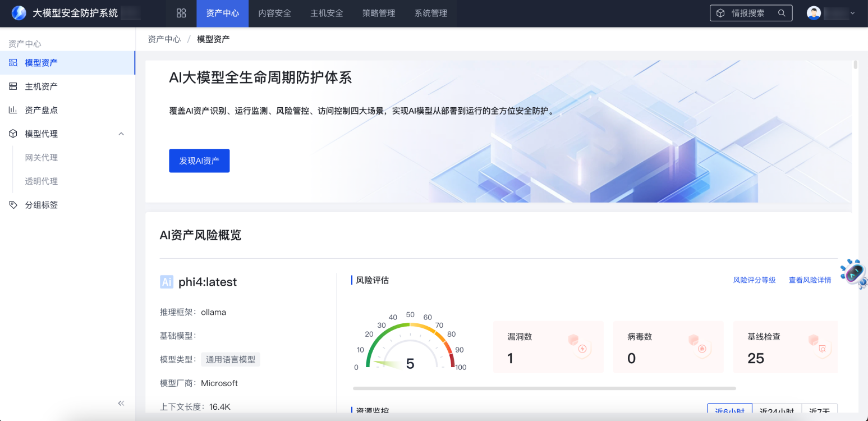Click the Ai icon beside phi4:latest
868x421 pixels.
pyautogui.click(x=167, y=282)
